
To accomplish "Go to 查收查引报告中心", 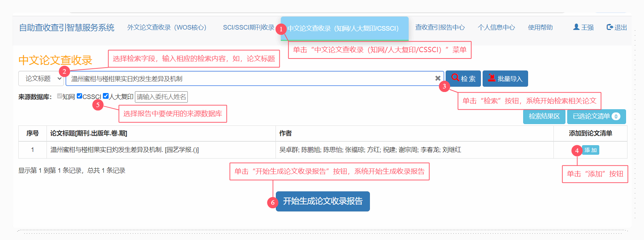I will click(440, 27).
